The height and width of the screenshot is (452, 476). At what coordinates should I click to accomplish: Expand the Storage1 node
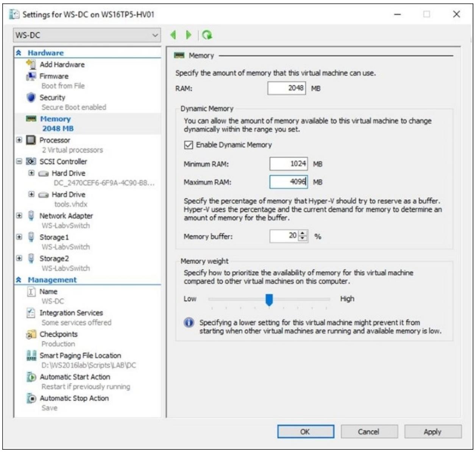pyautogui.click(x=19, y=237)
